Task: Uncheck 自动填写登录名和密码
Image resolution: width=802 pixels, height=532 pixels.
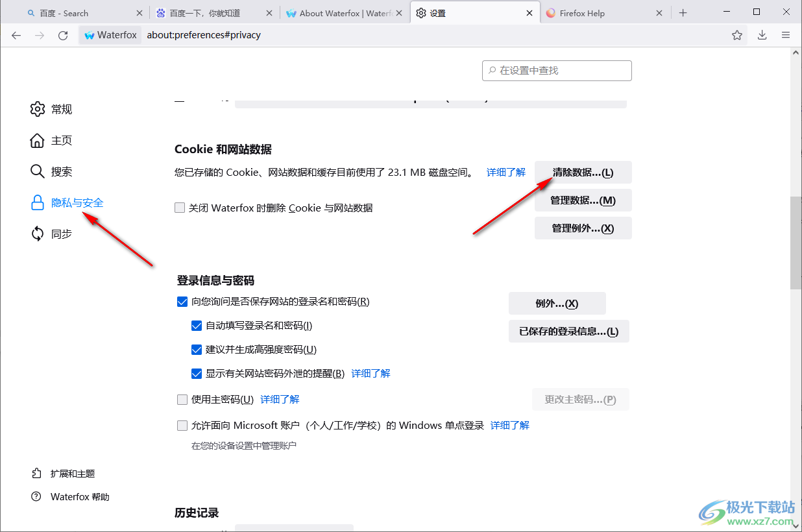Action: [x=197, y=326]
